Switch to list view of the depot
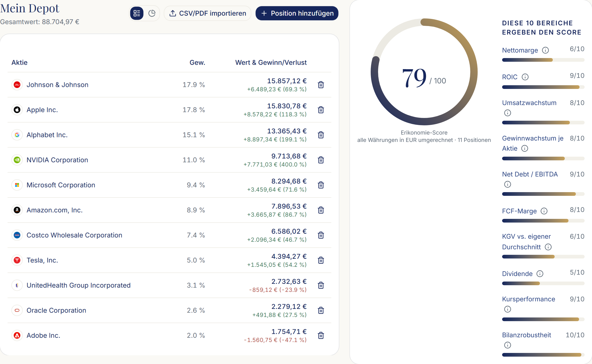The width and height of the screenshot is (592, 364). pyautogui.click(x=137, y=13)
